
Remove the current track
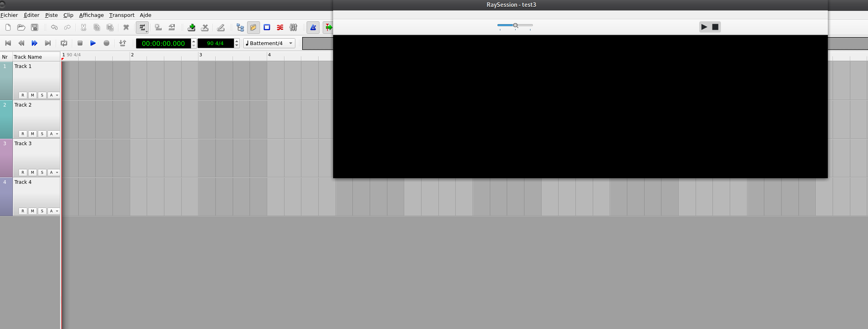(x=205, y=27)
